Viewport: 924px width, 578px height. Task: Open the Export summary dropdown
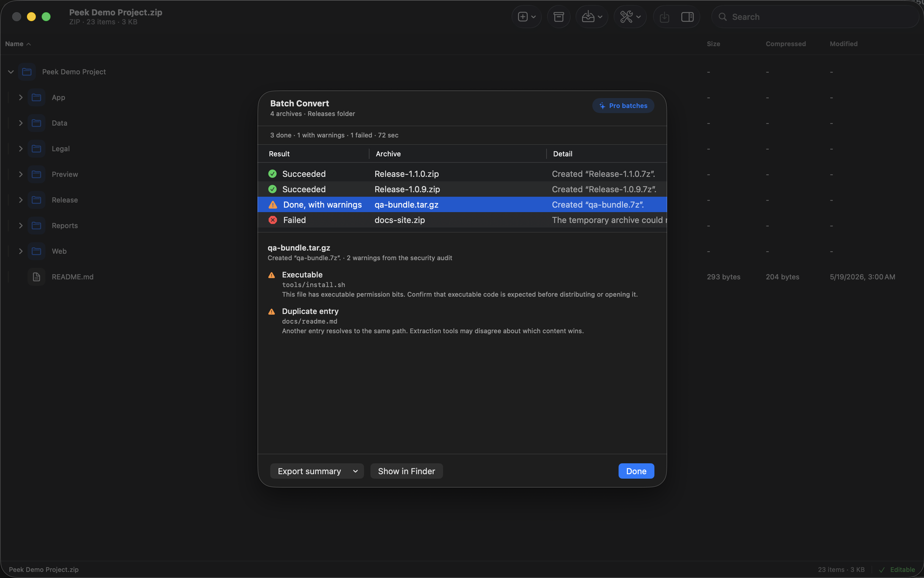(x=317, y=471)
